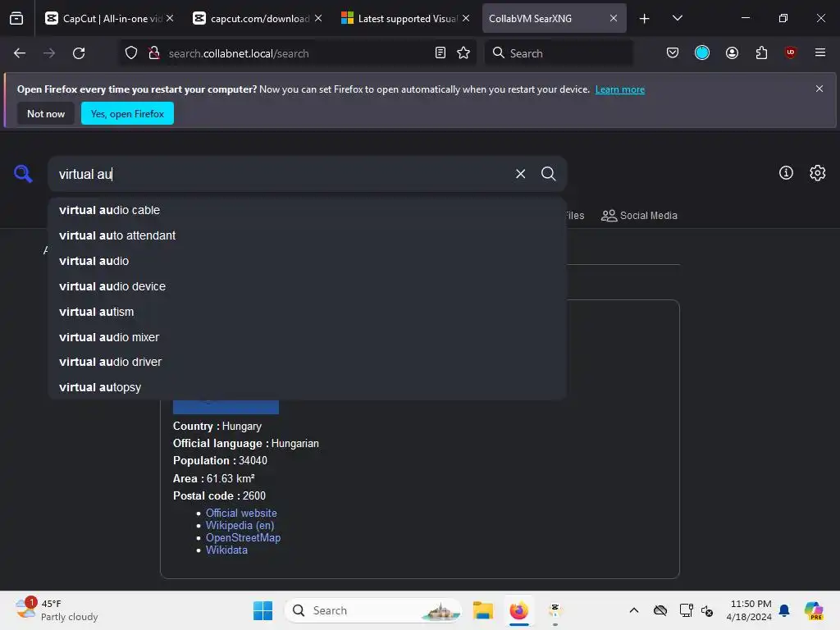The height and width of the screenshot is (630, 840).
Task: Submit search with the magnifier button
Action: (x=548, y=174)
